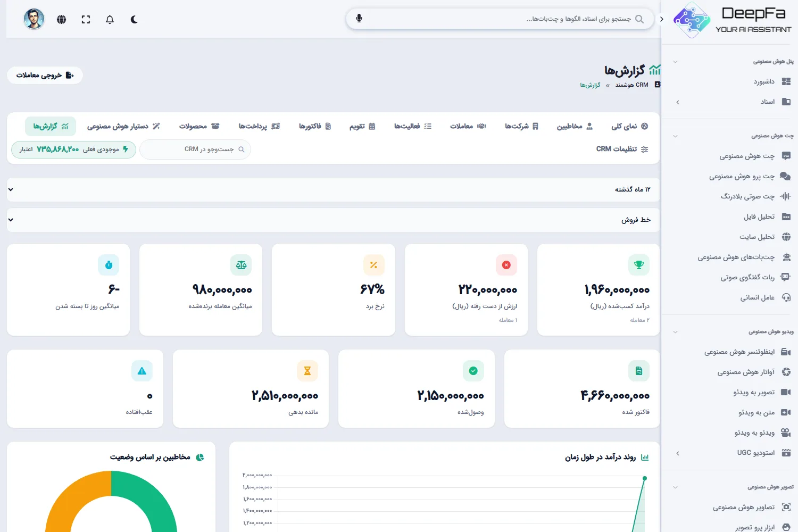
Task: Switch to the تقویم (Calendar) tab
Action: click(x=362, y=126)
